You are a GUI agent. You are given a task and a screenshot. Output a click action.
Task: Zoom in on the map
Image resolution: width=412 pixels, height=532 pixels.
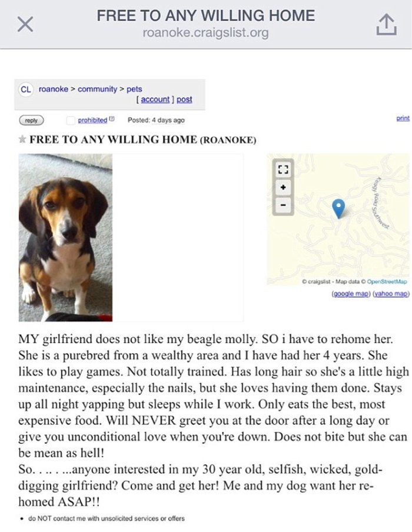pyautogui.click(x=283, y=187)
